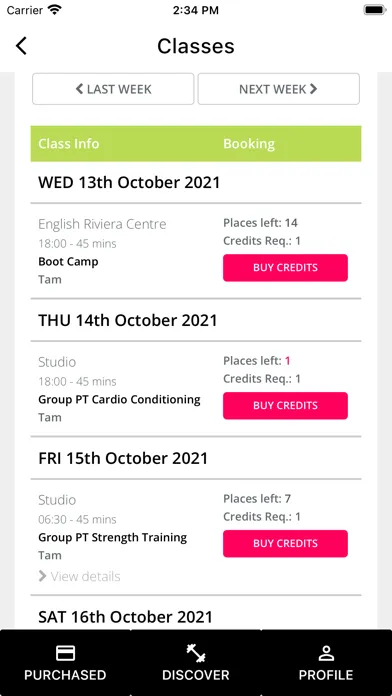Viewport: 392px width, 696px height.
Task: Select the Booking column header
Action: (x=249, y=144)
